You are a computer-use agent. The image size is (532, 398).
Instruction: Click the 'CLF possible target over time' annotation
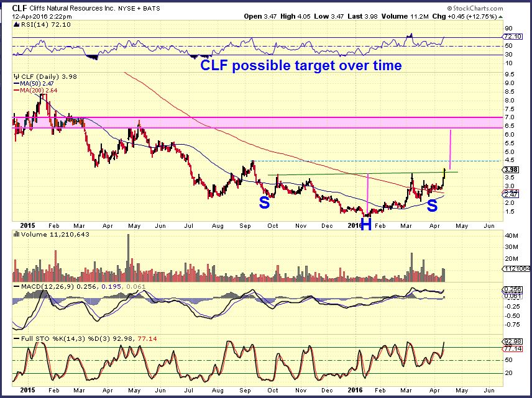coord(301,65)
